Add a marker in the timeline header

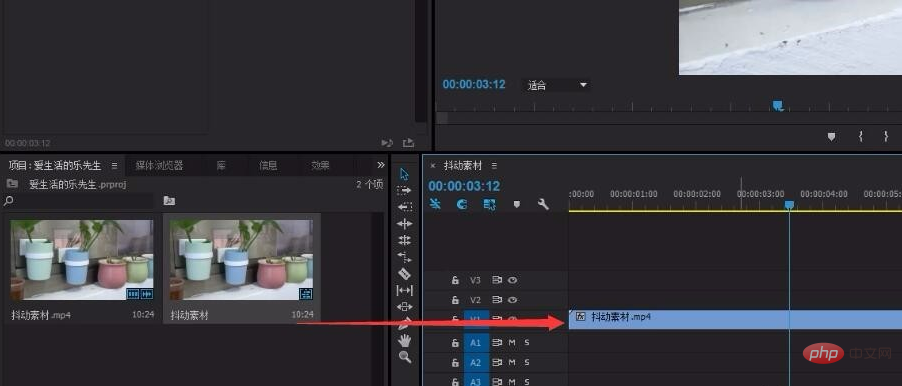517,204
